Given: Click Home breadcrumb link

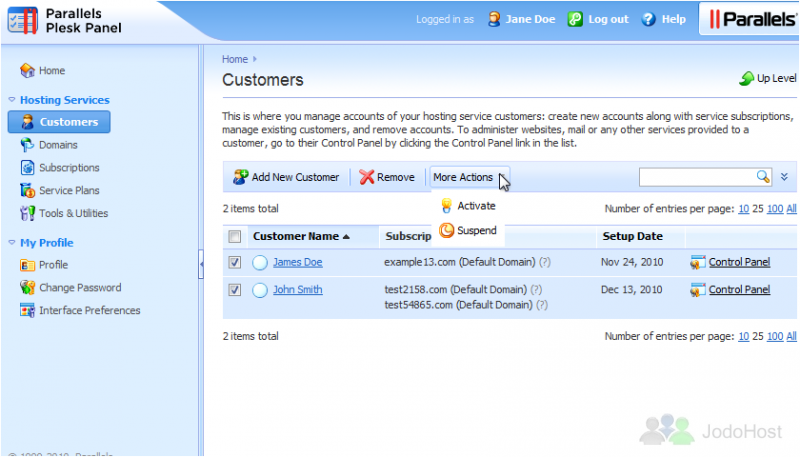Looking at the screenshot, I should pyautogui.click(x=235, y=59).
